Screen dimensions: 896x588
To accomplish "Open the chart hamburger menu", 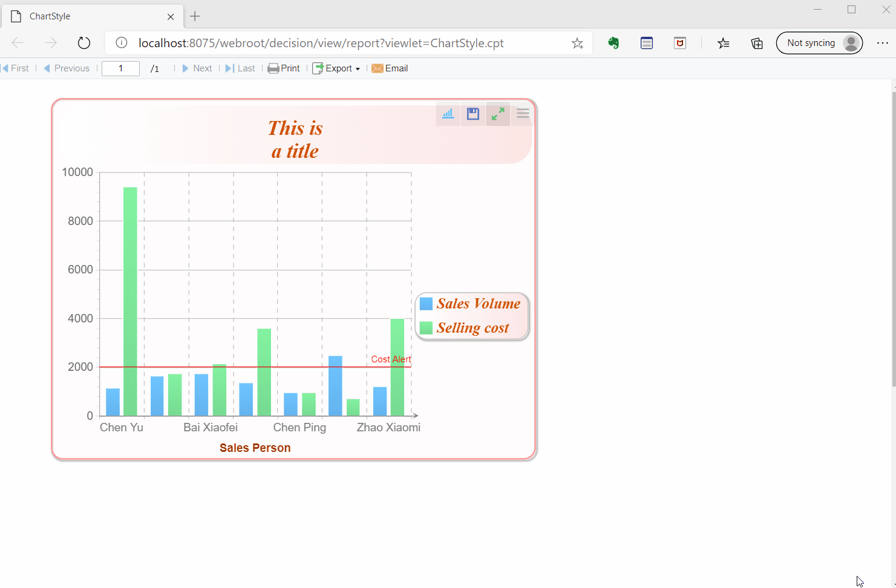I will (522, 114).
